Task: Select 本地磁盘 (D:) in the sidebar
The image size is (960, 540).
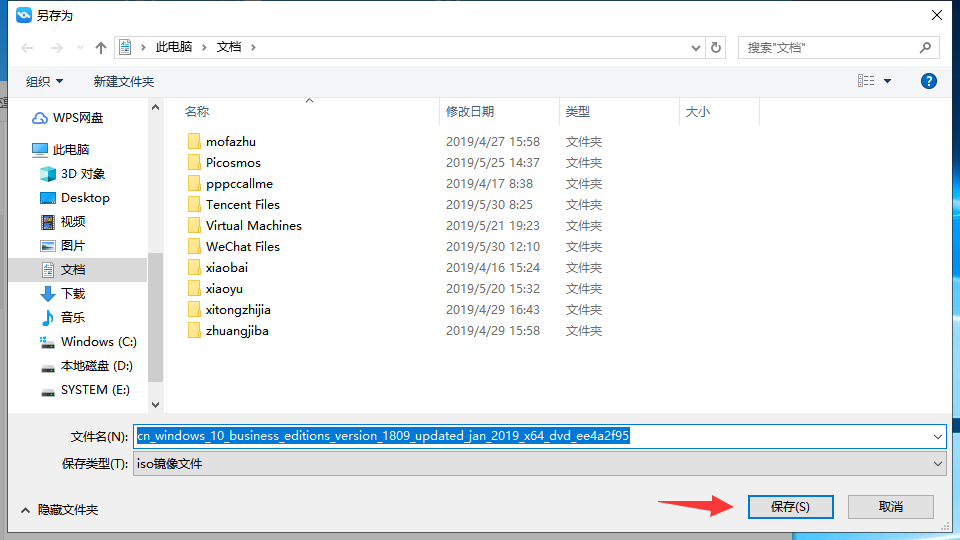Action: click(96, 366)
